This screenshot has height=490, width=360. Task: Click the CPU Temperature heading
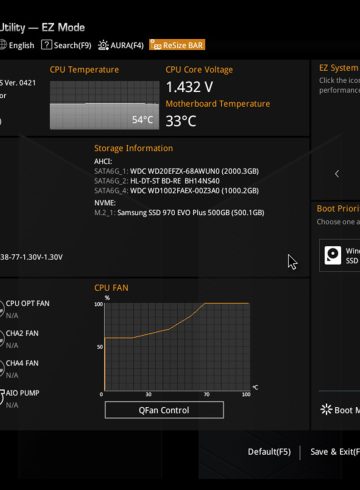[84, 69]
